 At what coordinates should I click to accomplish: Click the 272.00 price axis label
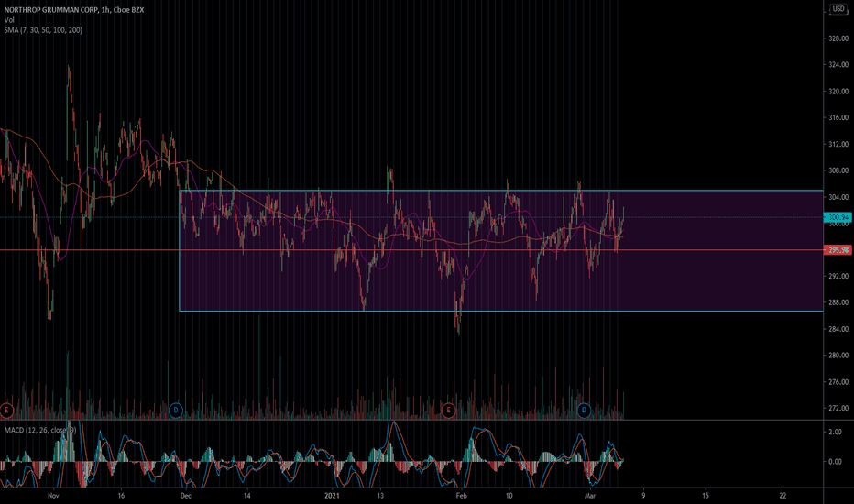(838, 408)
